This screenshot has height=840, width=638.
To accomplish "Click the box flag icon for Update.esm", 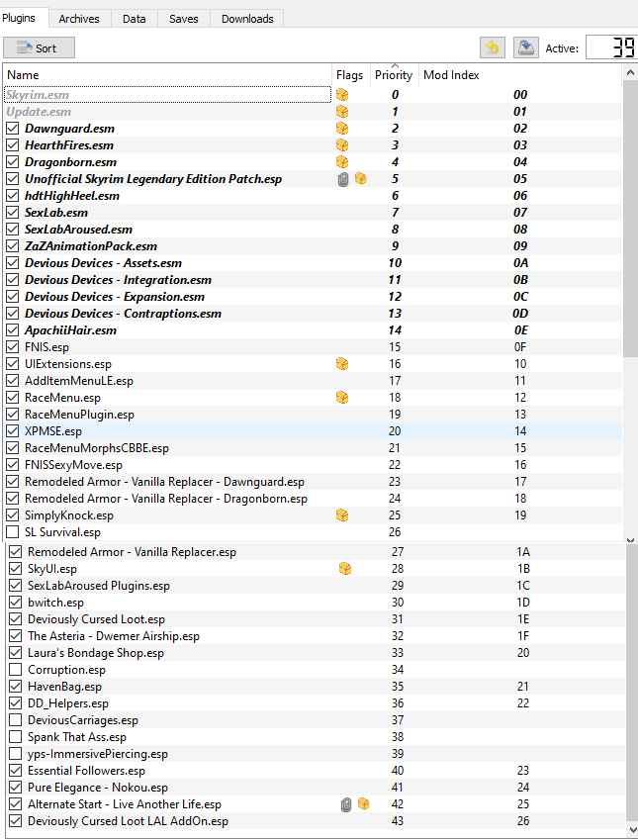I will [342, 112].
